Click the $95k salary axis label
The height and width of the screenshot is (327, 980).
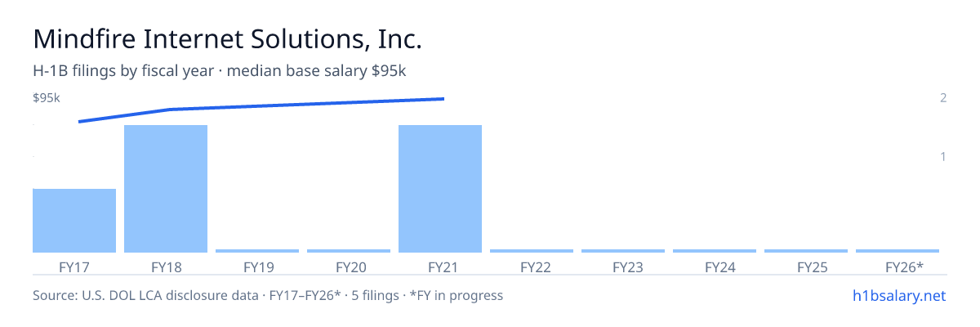(47, 98)
